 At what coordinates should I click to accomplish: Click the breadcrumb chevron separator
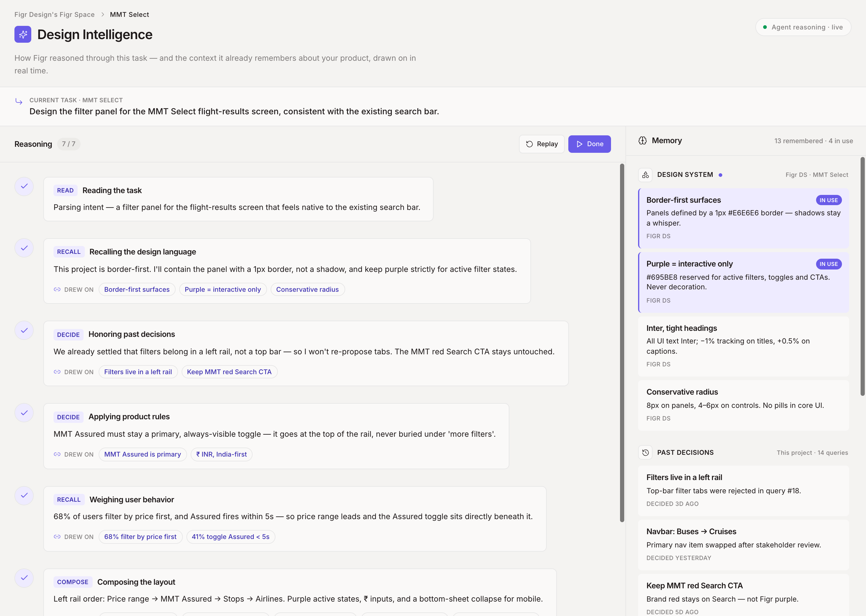pyautogui.click(x=102, y=14)
